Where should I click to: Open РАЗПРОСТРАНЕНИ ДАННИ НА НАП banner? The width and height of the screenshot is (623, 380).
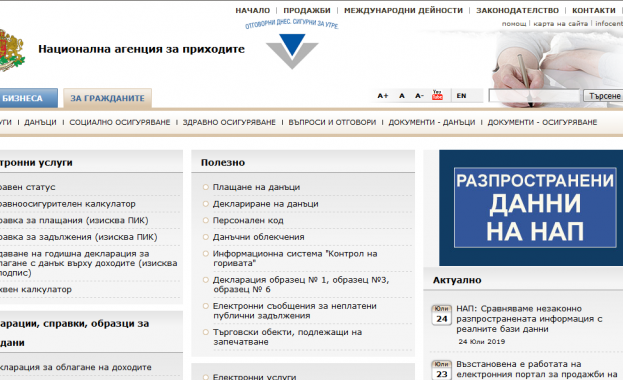(531, 207)
